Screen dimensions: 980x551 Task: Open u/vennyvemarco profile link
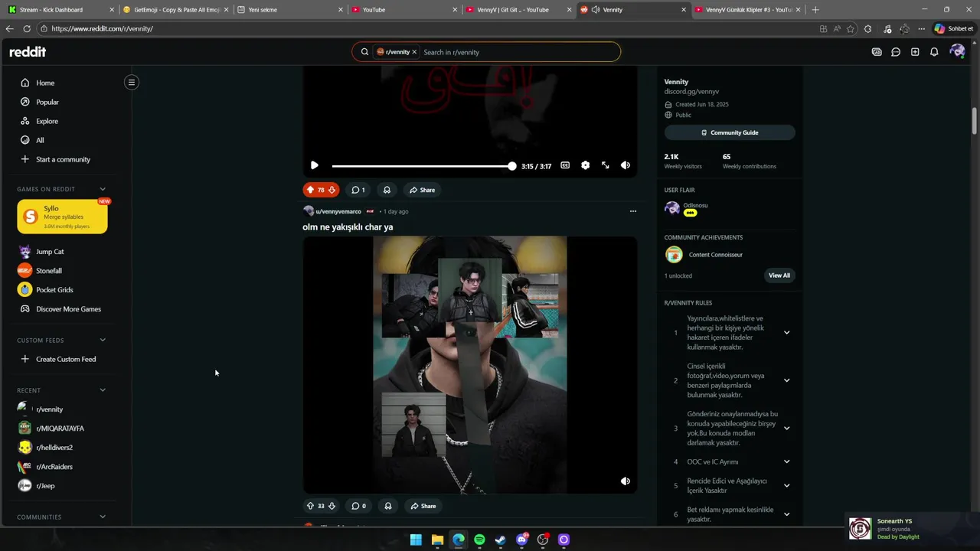pyautogui.click(x=338, y=211)
